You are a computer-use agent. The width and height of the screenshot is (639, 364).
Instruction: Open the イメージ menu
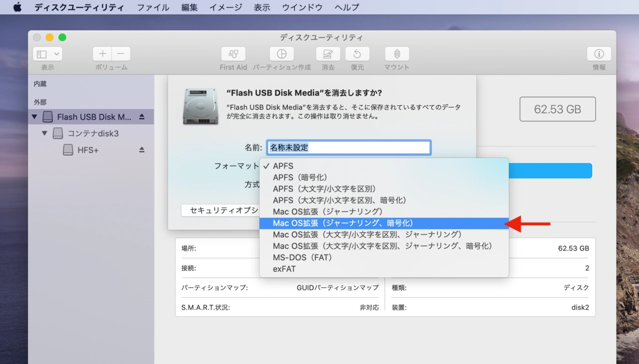click(226, 7)
